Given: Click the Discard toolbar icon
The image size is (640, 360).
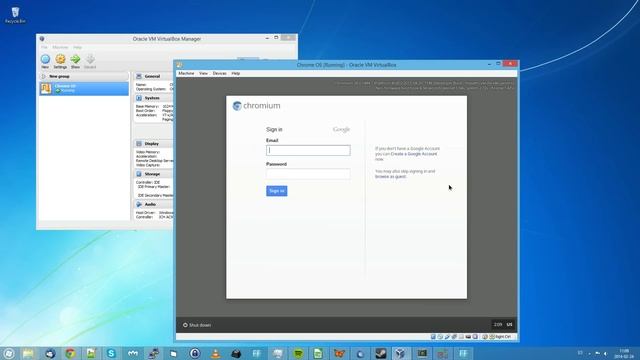Looking at the screenshot, I should click(90, 59).
